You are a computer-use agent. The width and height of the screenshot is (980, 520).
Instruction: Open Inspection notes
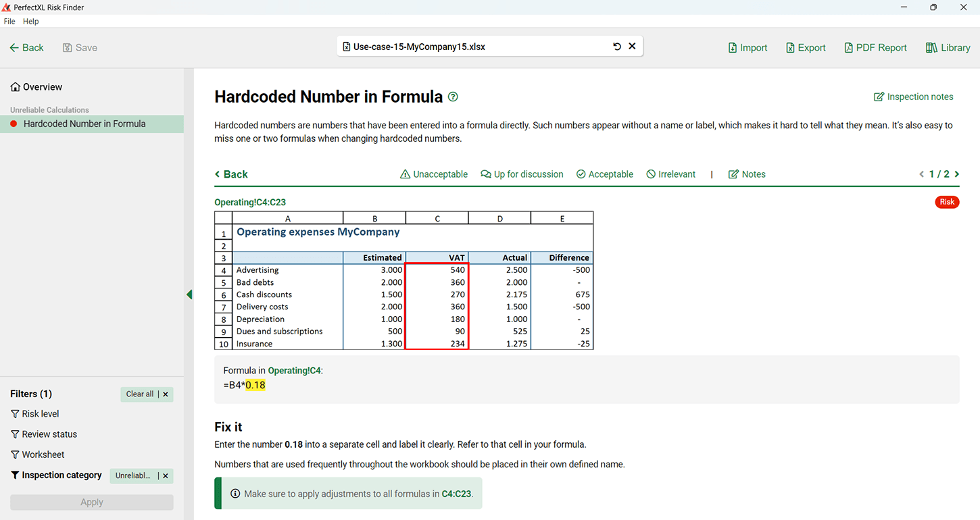[913, 97]
